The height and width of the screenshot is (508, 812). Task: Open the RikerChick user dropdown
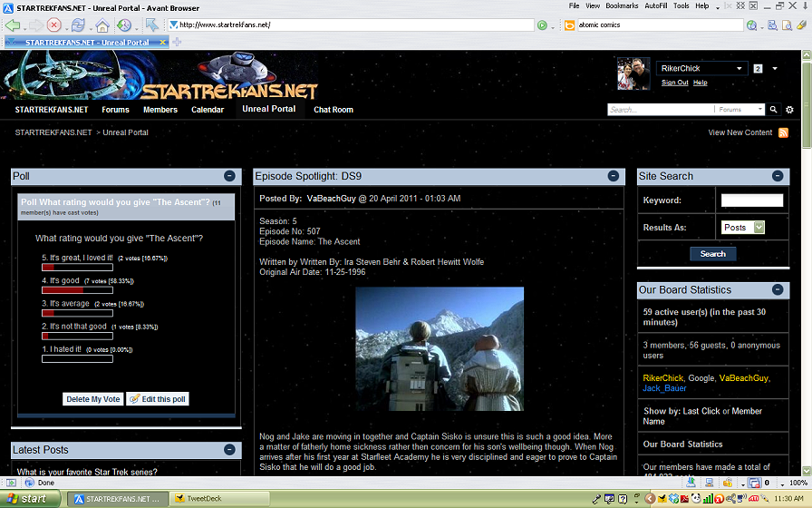pos(739,69)
